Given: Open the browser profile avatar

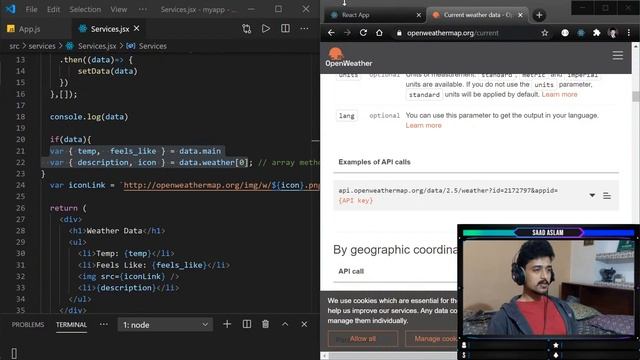Looking at the screenshot, I should click(x=613, y=33).
